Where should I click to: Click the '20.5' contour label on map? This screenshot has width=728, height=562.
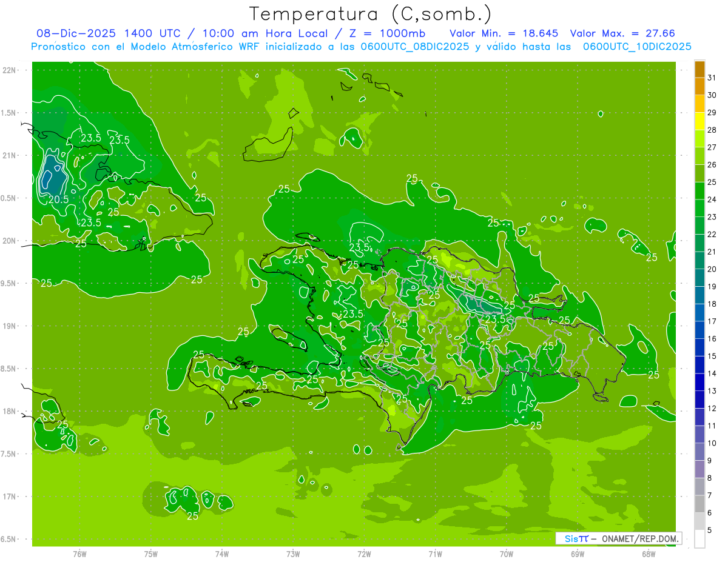pos(58,199)
